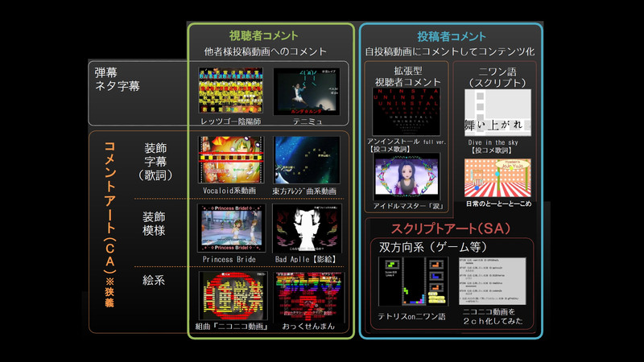Click the 東方アレンジ曲系動画 thumbnail
The width and height of the screenshot is (644, 362).
tap(307, 159)
